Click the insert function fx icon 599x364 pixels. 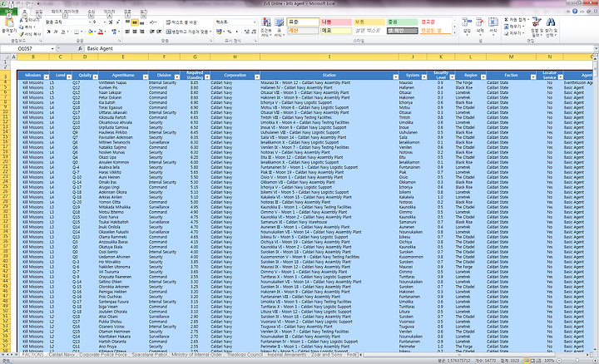[x=80, y=48]
